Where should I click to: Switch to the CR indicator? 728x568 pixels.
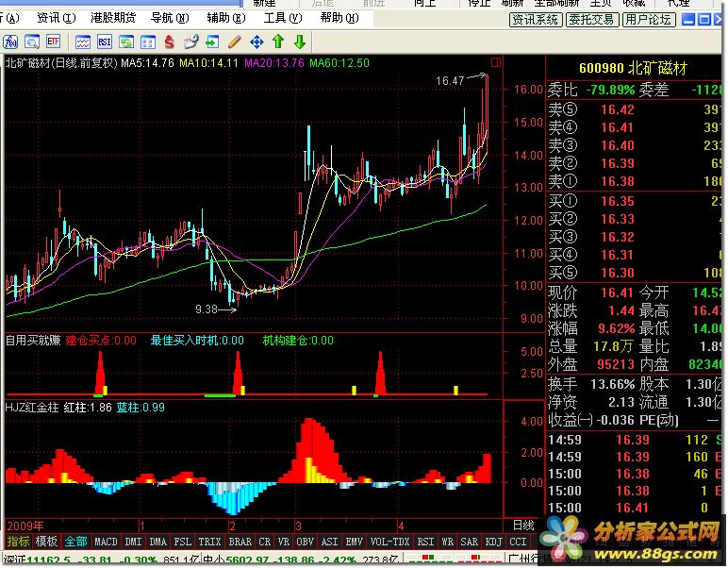click(x=265, y=542)
